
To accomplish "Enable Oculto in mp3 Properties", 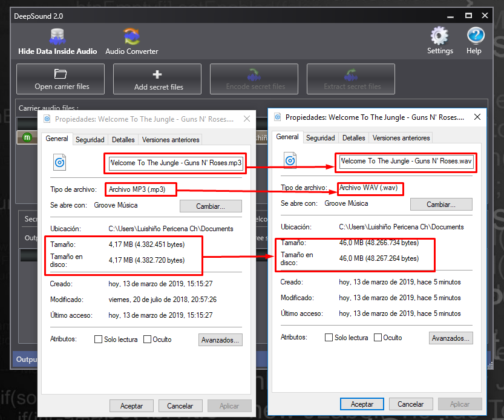I will (147, 340).
